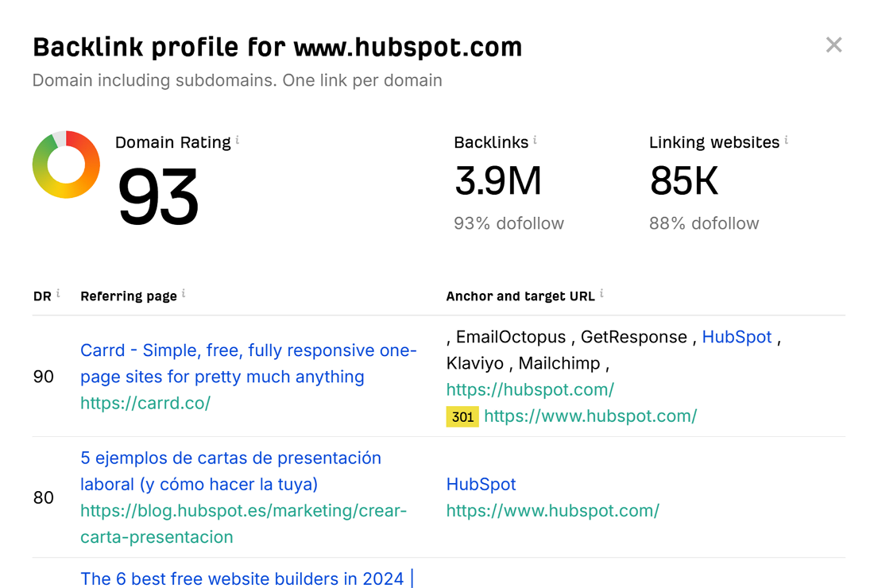Click the 3.9M backlinks value

pos(497,180)
